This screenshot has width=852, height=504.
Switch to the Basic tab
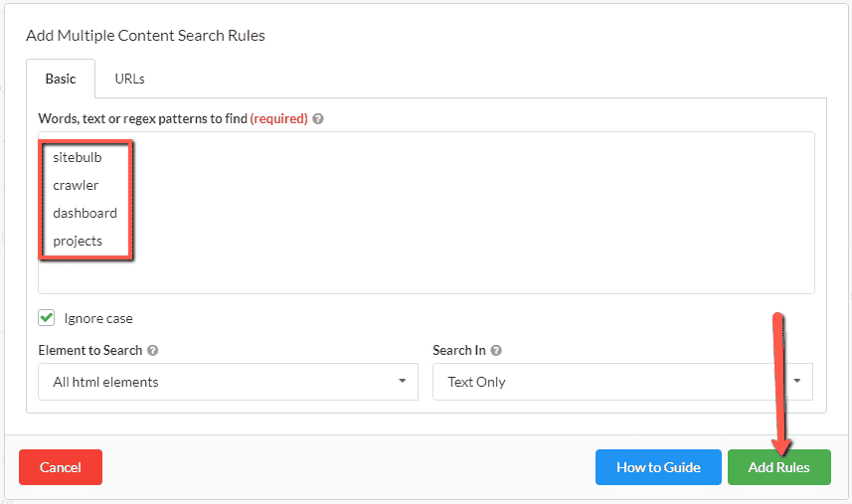[61, 79]
